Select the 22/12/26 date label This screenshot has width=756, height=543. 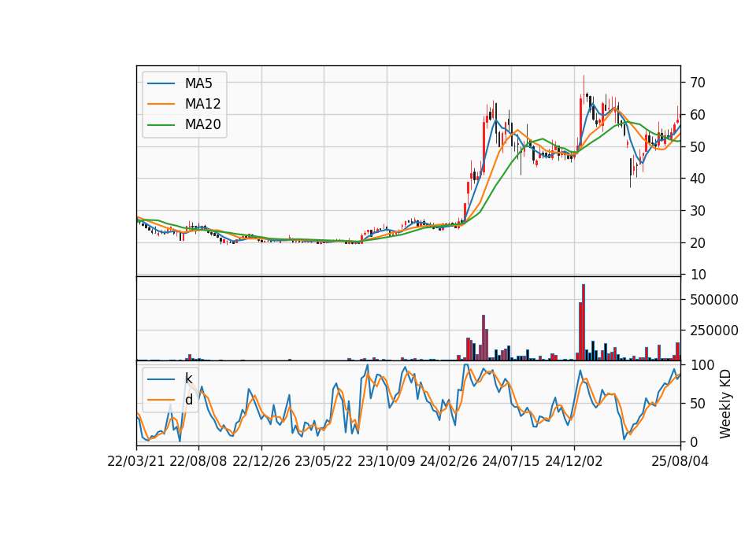(261, 461)
